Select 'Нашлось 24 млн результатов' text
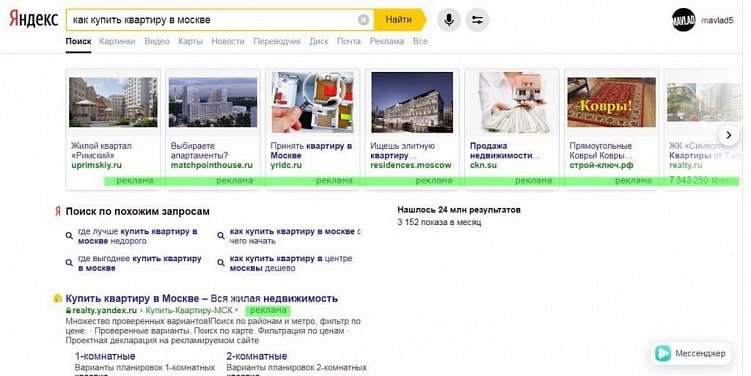This screenshot has width=751, height=376. pyautogui.click(x=459, y=210)
